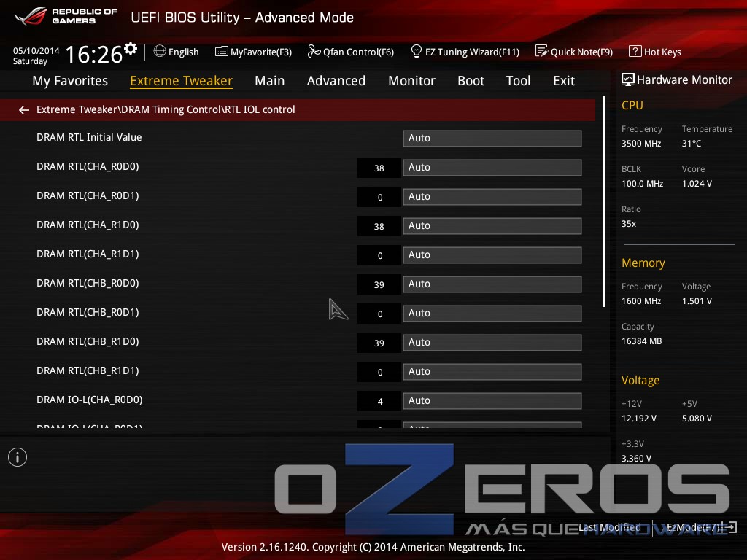
Task: Open the DRAM RTL(CHA_R1D1) Auto field
Action: pyautogui.click(x=492, y=254)
